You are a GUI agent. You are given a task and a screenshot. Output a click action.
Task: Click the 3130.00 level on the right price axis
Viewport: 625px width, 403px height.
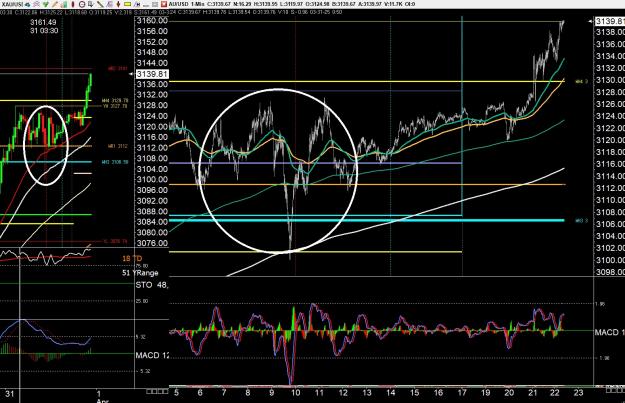610,80
